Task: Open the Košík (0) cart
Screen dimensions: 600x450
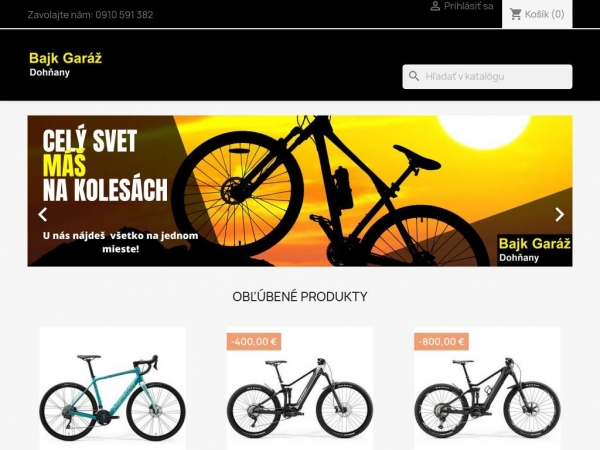Action: click(x=537, y=14)
